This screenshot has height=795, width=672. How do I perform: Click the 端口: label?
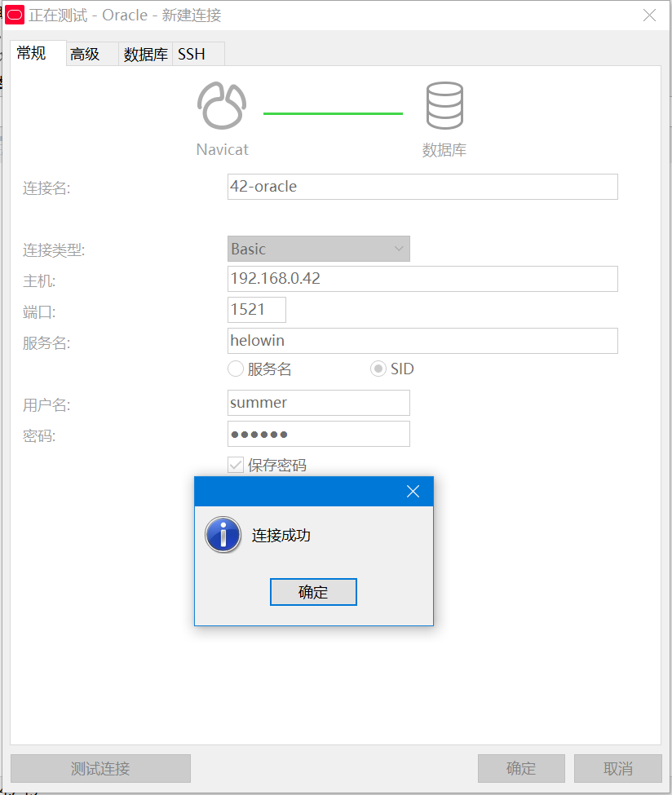(x=39, y=311)
